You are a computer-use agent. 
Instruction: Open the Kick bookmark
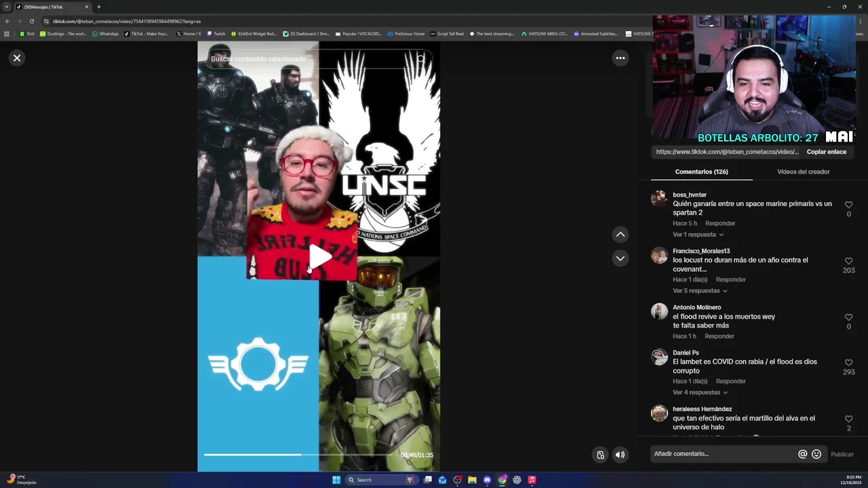coord(27,33)
